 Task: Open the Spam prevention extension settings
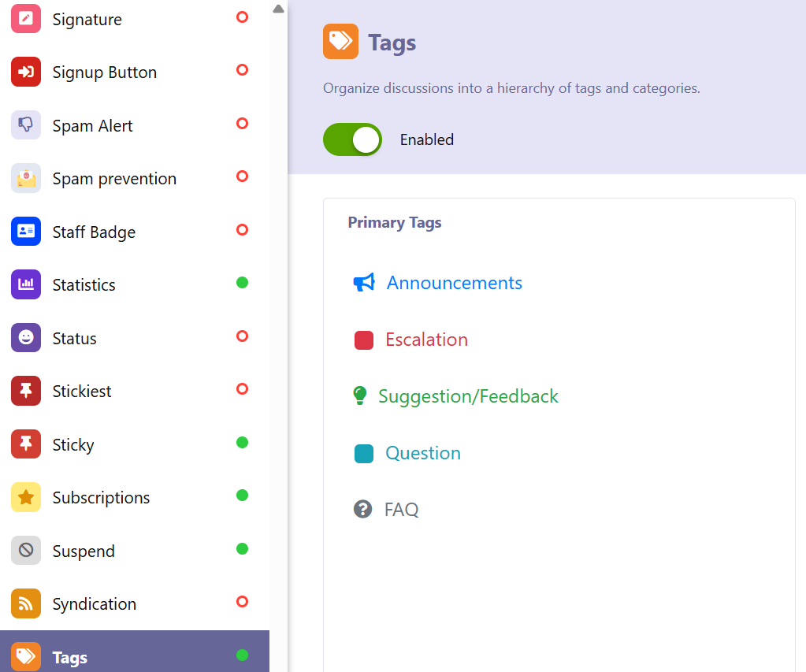[x=114, y=179]
